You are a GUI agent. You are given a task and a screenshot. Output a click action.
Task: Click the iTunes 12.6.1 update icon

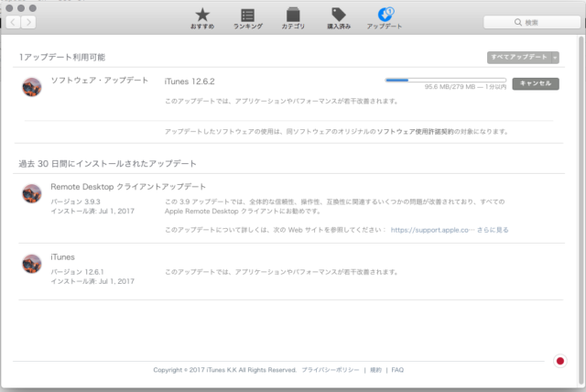coord(32,264)
